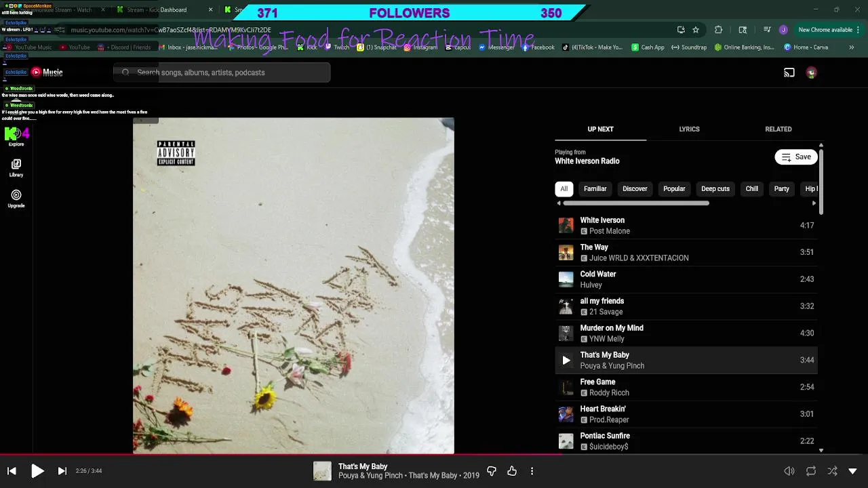
Task: Click the chip scrollbar right arrow
Action: pyautogui.click(x=814, y=203)
